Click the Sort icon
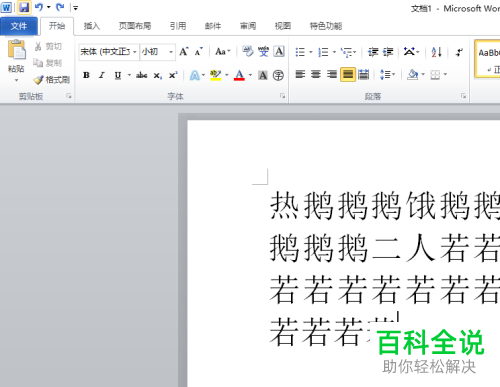The image size is (500, 387). (x=436, y=52)
